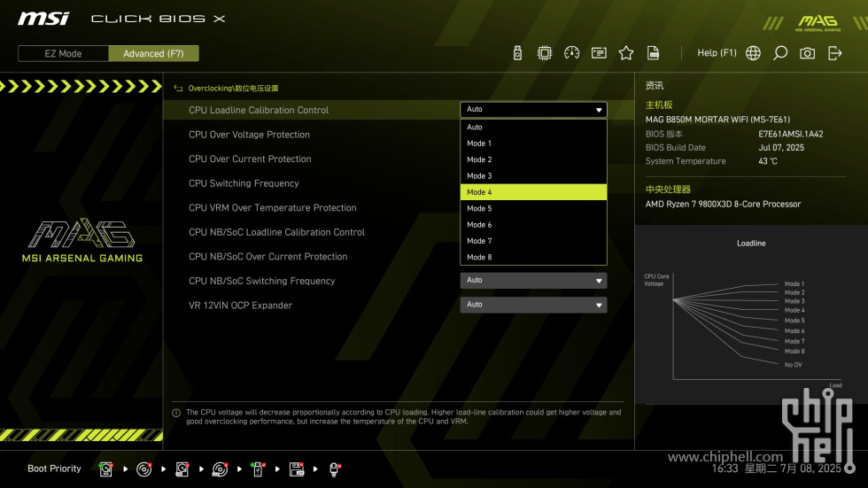Open the log file document icon
The width and height of the screenshot is (868, 488).
[x=654, y=53]
